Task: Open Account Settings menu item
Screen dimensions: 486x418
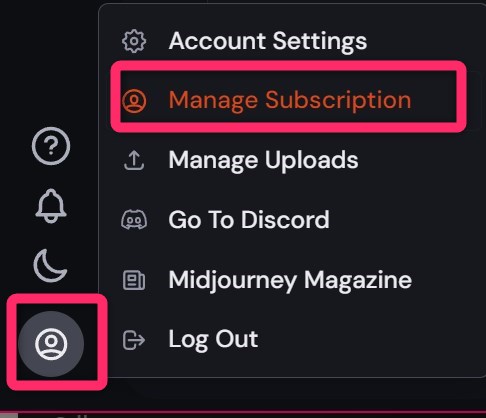Action: pos(268,41)
